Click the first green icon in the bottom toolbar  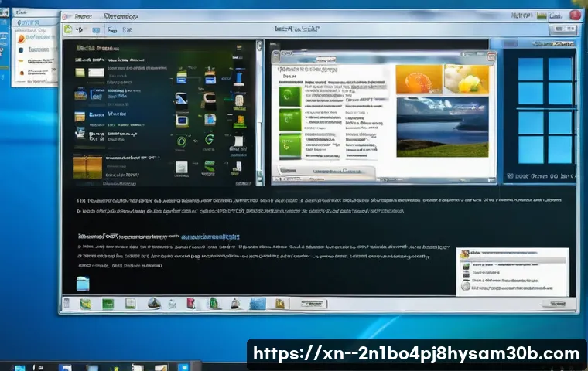tap(86, 304)
